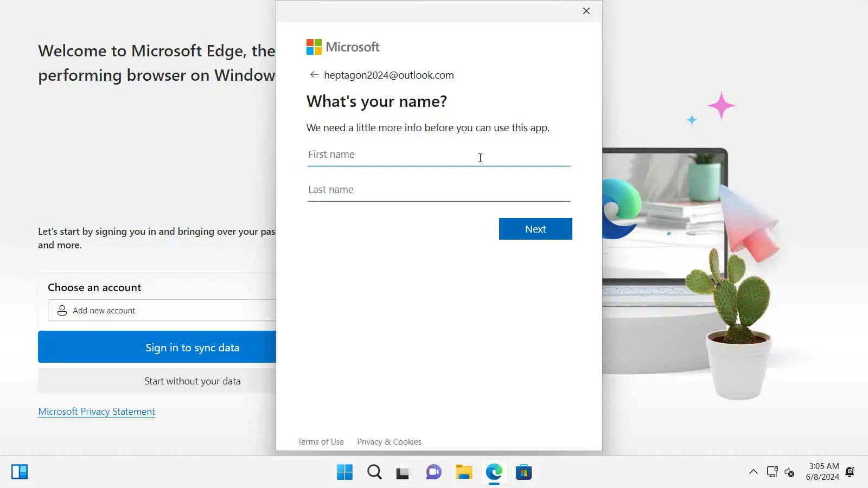Open Task View on the taskbar
The width and height of the screenshot is (868, 488).
(x=403, y=472)
